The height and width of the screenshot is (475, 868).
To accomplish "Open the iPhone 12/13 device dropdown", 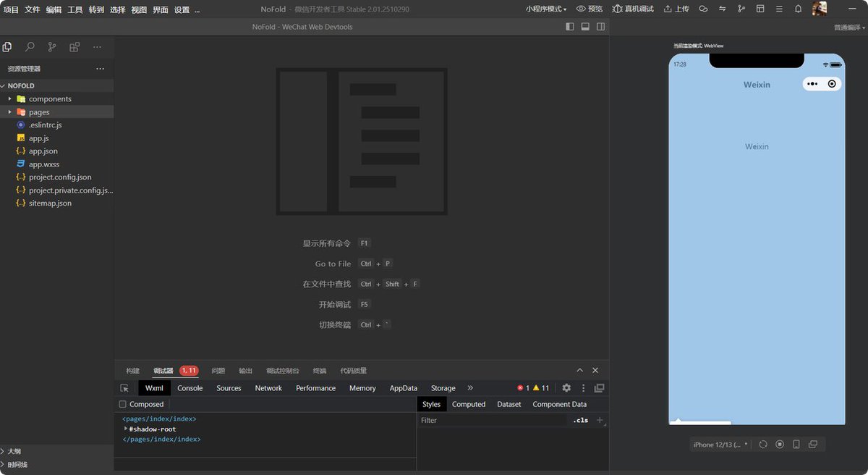I will tap(720, 445).
